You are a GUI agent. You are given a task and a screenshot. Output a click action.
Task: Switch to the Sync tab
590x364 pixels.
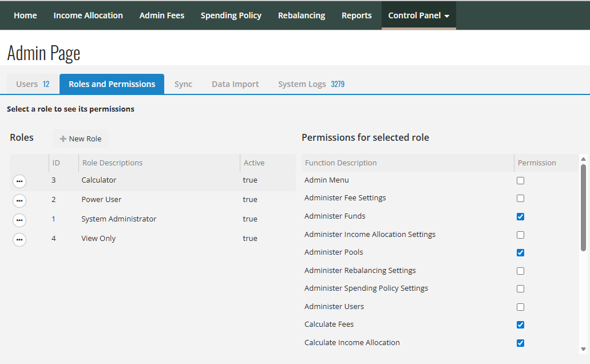click(183, 84)
